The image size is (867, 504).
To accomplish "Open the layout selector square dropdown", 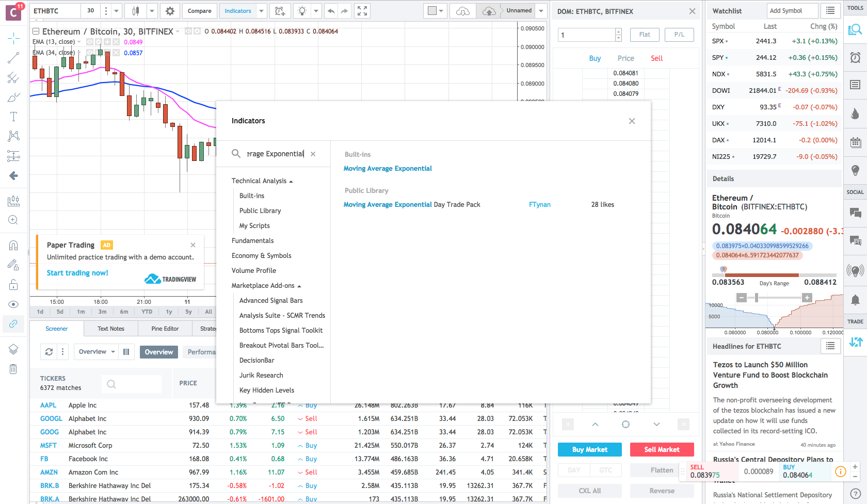I will (x=436, y=11).
